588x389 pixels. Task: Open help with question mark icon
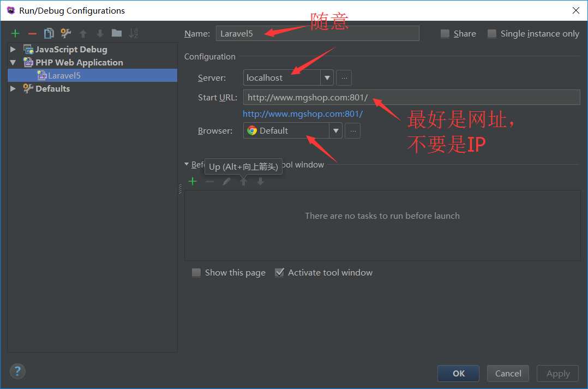(x=17, y=372)
